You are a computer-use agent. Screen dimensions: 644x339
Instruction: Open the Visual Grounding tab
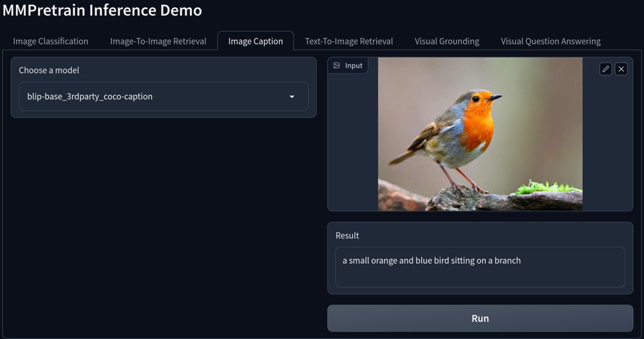pyautogui.click(x=447, y=41)
